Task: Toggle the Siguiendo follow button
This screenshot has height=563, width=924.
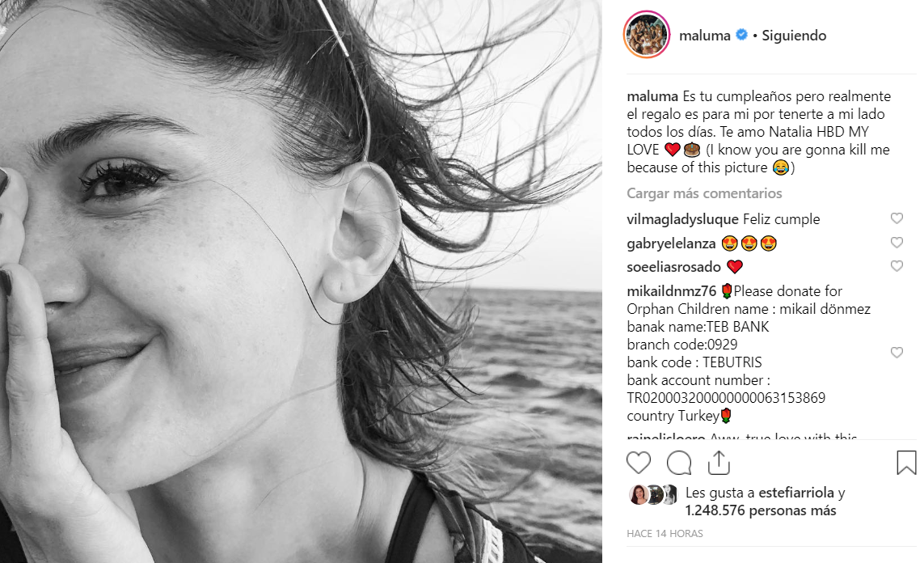Action: click(x=794, y=36)
